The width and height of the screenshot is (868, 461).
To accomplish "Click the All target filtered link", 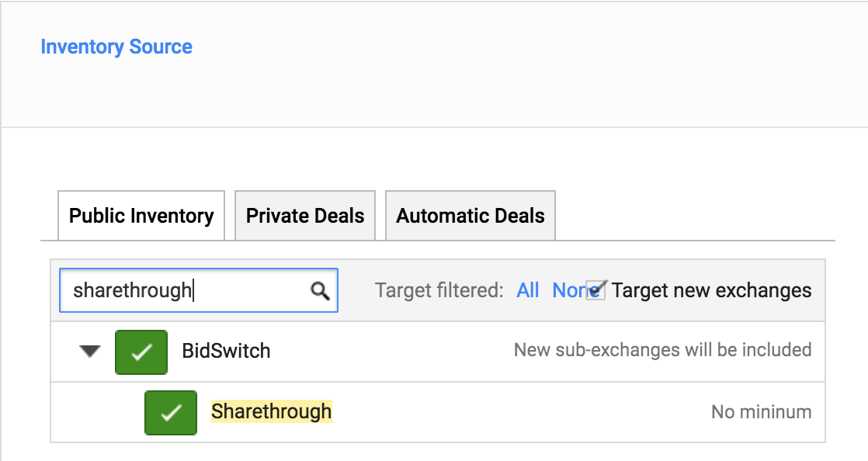I will 527,290.
